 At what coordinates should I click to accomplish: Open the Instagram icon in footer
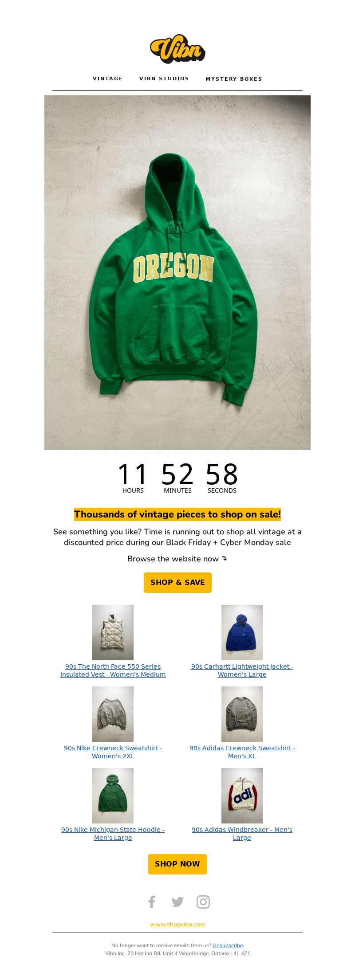click(203, 902)
